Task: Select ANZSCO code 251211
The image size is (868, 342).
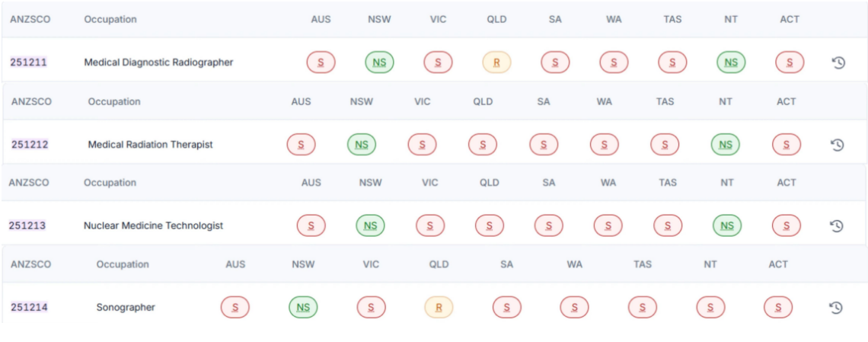Action: tap(28, 62)
